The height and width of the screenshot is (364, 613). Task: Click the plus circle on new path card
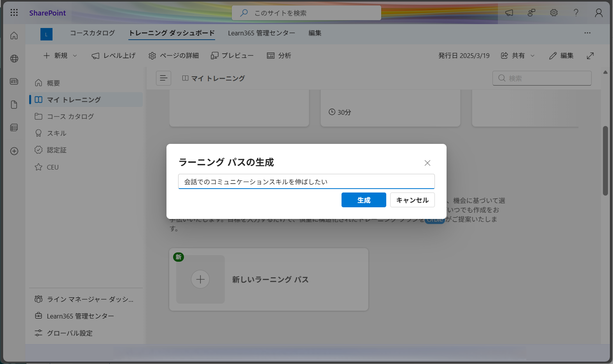[x=200, y=279]
